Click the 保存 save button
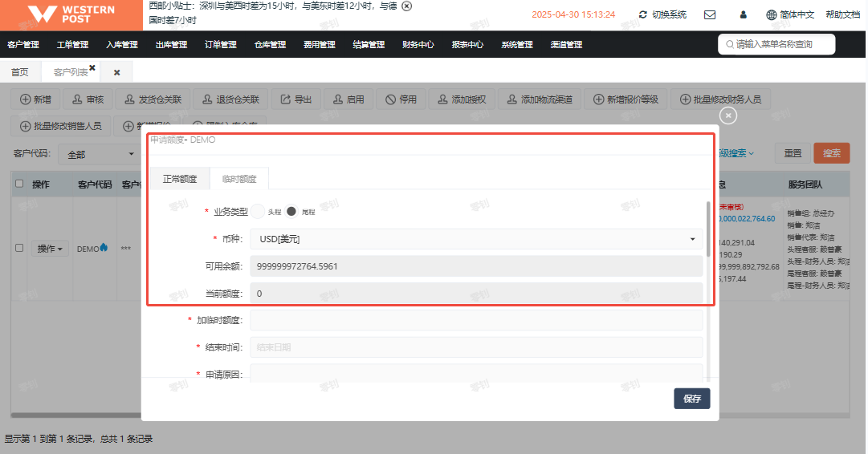Viewport: 868px width, 454px height. coord(692,399)
